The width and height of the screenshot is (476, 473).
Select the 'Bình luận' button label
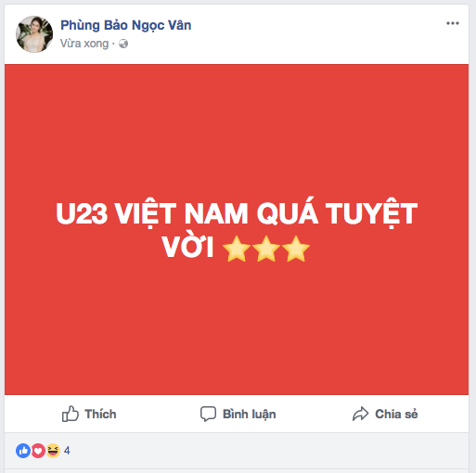click(x=250, y=415)
